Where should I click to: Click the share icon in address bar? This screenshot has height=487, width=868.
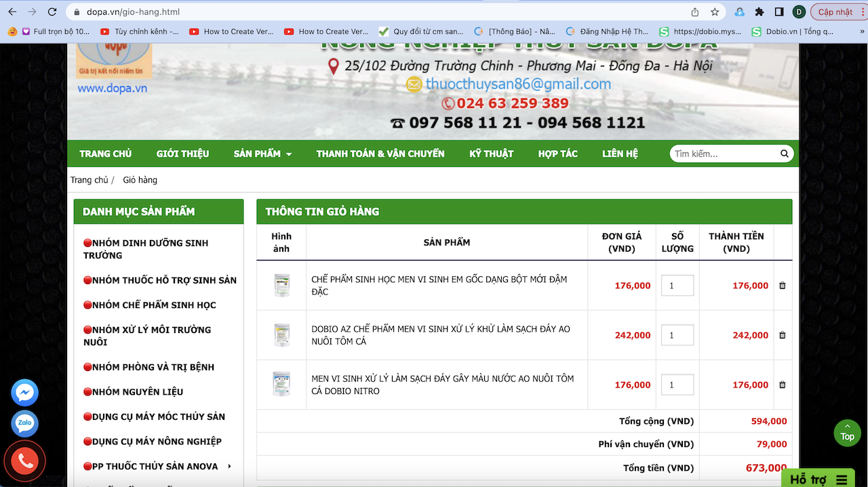(695, 12)
